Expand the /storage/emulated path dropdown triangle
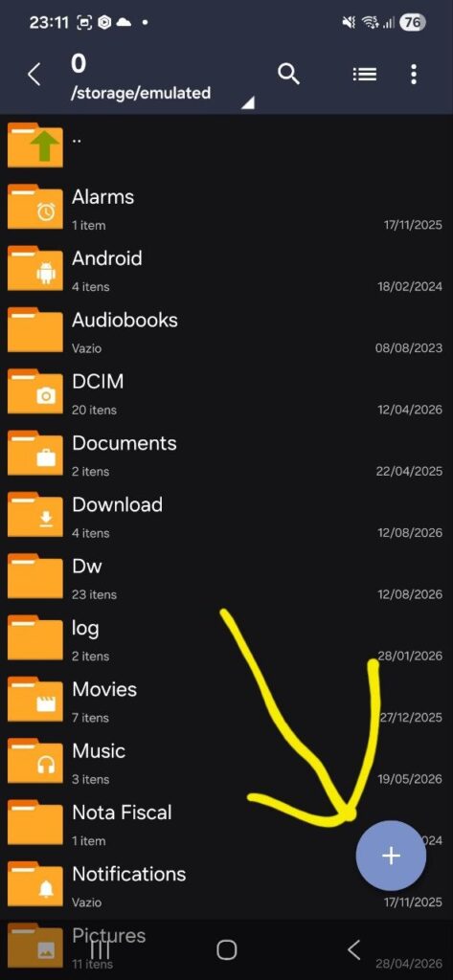The width and height of the screenshot is (453, 980). [248, 103]
